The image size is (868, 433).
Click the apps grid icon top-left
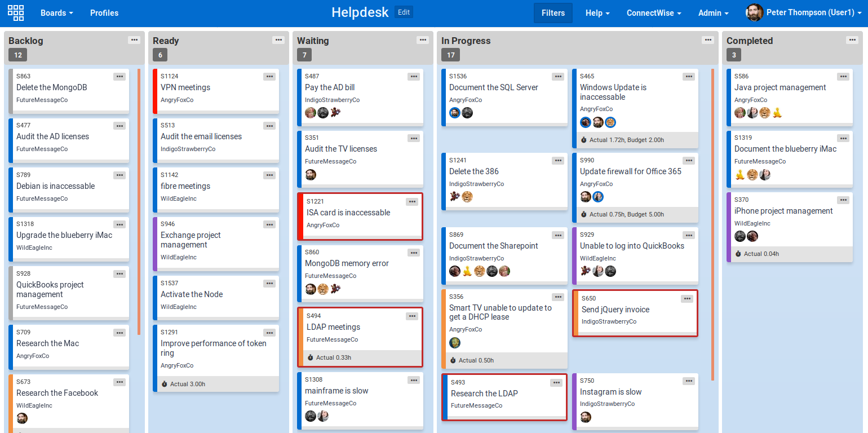click(15, 12)
